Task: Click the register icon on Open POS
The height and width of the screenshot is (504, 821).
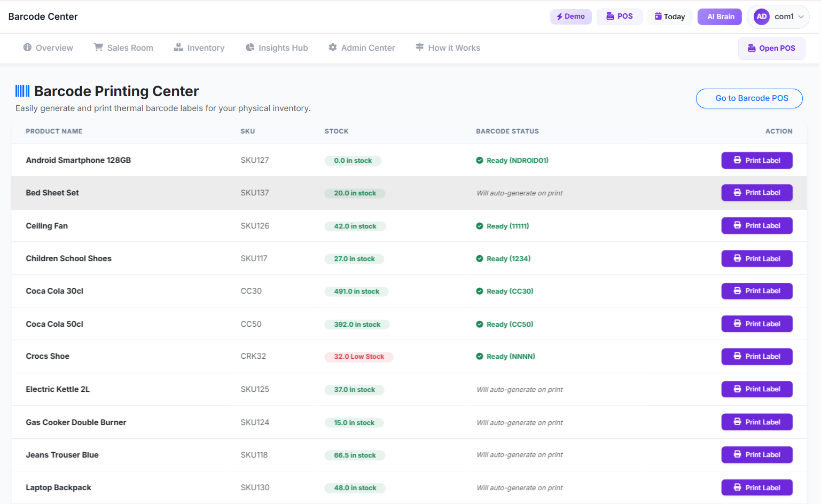Action: (x=752, y=48)
